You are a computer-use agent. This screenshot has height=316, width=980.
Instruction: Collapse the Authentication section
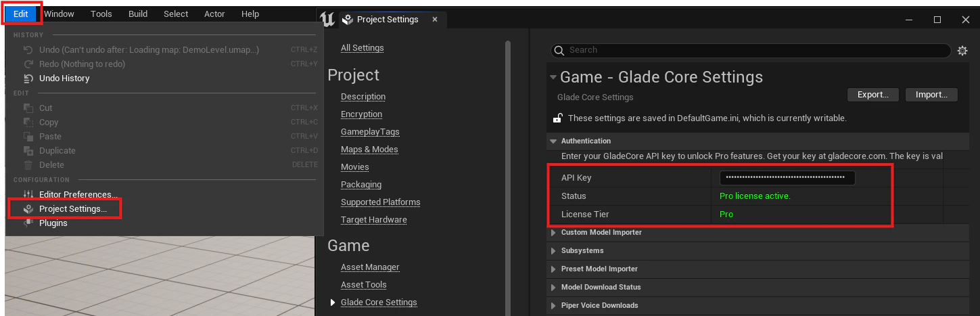click(x=553, y=141)
